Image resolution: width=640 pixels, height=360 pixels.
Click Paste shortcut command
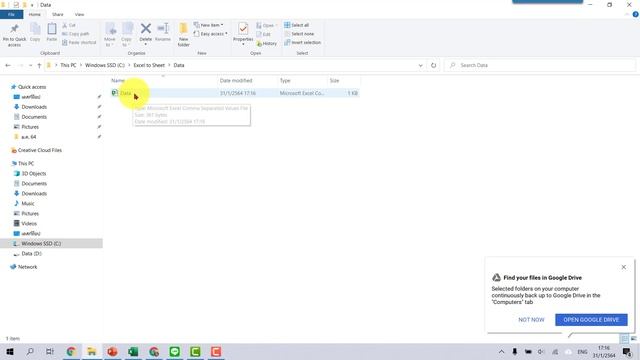(79, 42)
